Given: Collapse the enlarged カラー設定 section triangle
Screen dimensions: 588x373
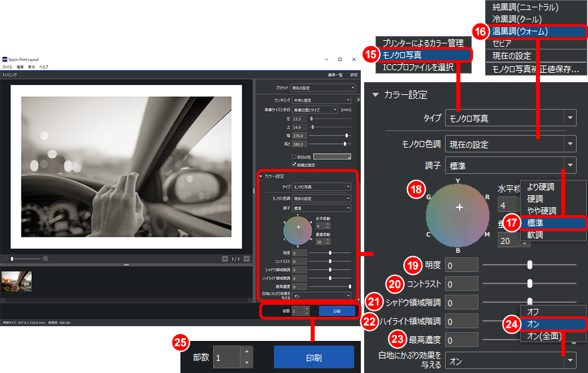Looking at the screenshot, I should (x=376, y=95).
